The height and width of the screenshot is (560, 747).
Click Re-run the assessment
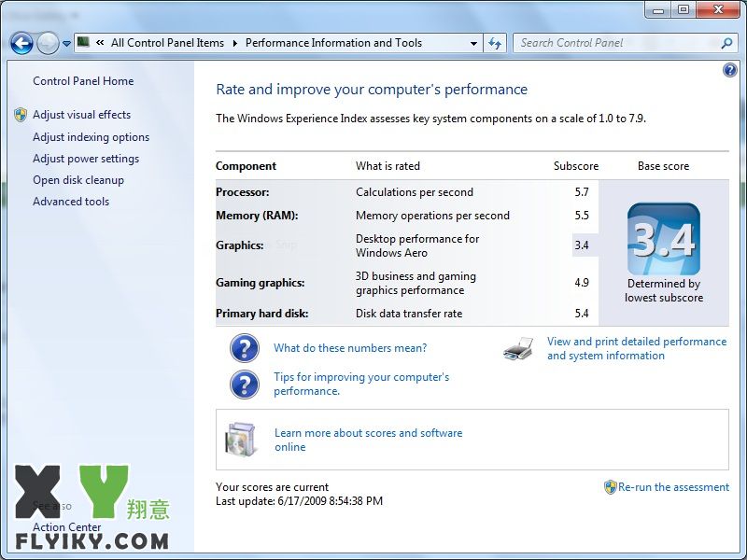point(673,487)
